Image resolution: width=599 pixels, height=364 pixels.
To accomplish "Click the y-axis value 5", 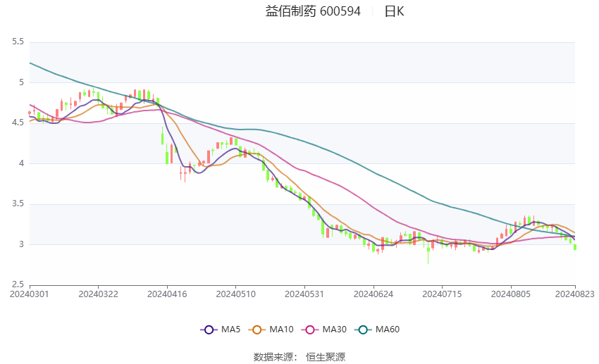I will [21, 82].
